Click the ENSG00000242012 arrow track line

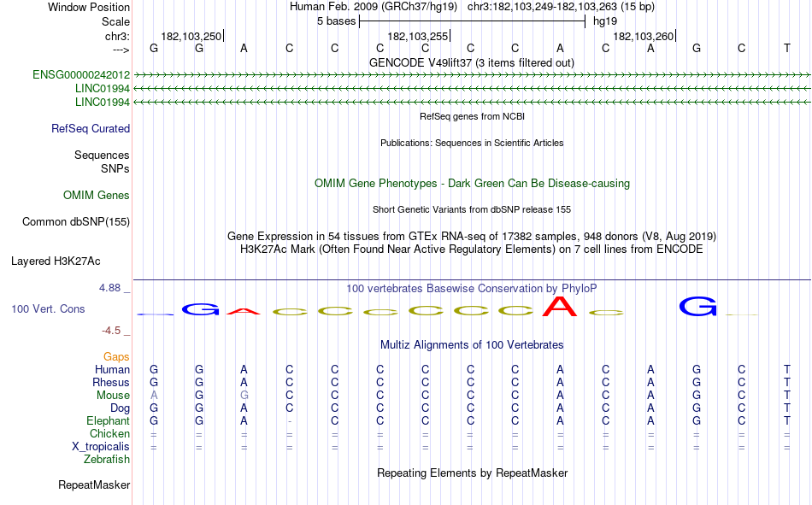pyautogui.click(x=472, y=75)
